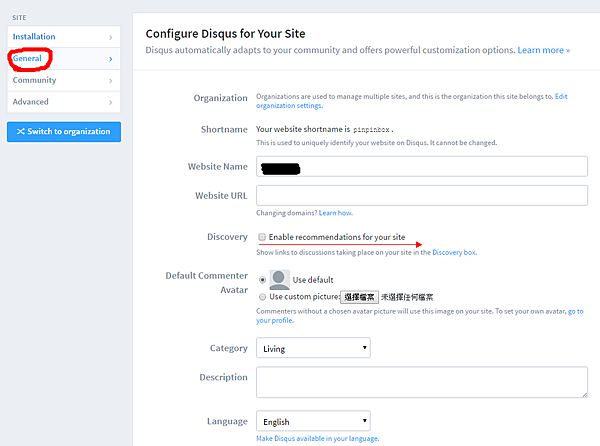Click the choose file button for custom picture
Image resolution: width=600 pixels, height=446 pixels.
click(359, 297)
